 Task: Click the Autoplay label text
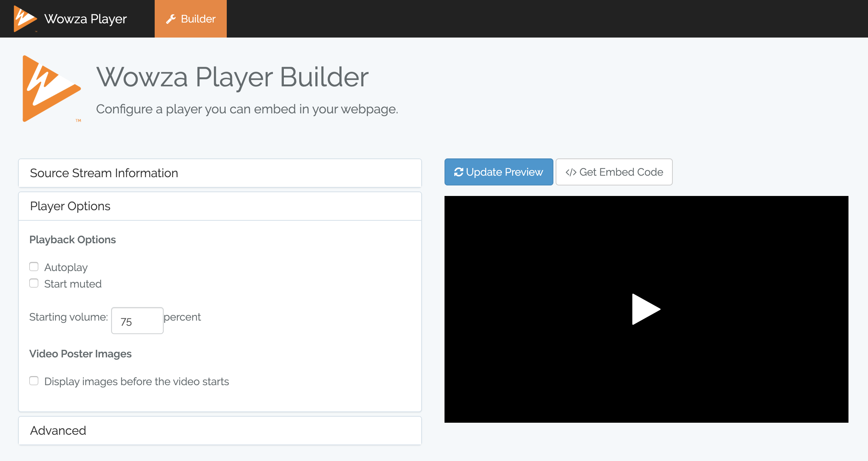(x=66, y=267)
